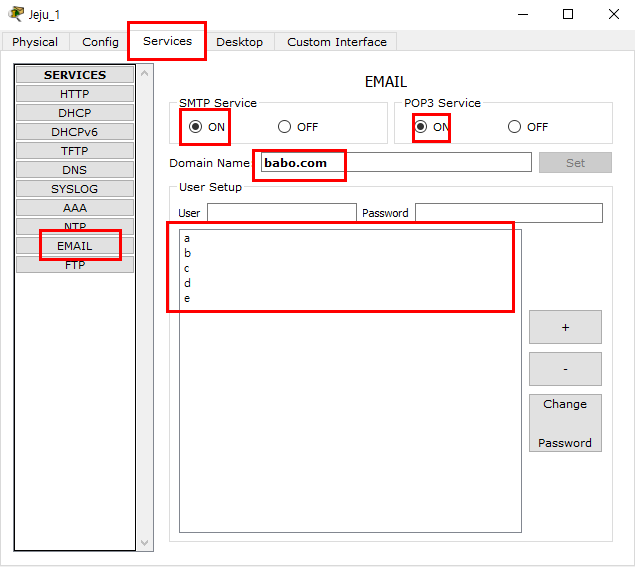635x567 pixels.
Task: Select the FTP service
Action: [75, 265]
